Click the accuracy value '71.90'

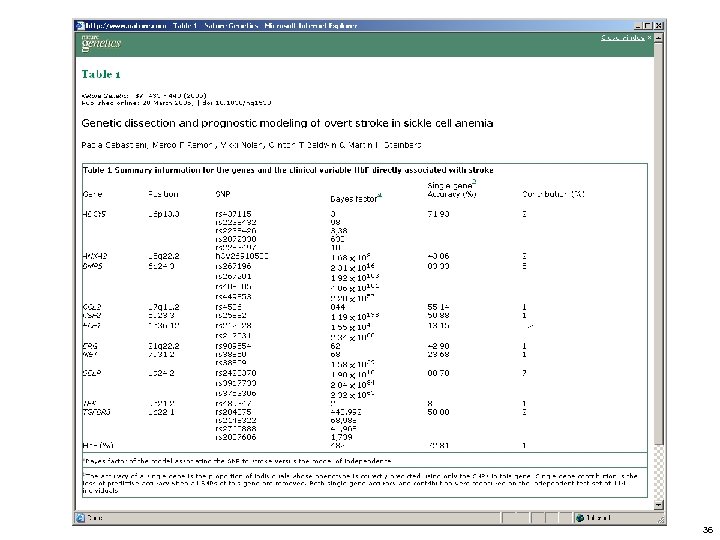438,214
